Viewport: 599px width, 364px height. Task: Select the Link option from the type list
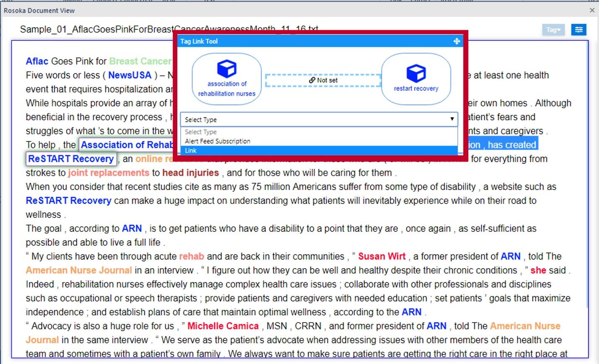click(x=191, y=150)
